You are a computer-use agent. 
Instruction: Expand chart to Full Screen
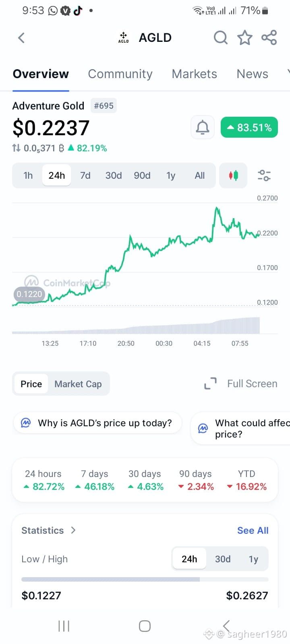tap(241, 384)
